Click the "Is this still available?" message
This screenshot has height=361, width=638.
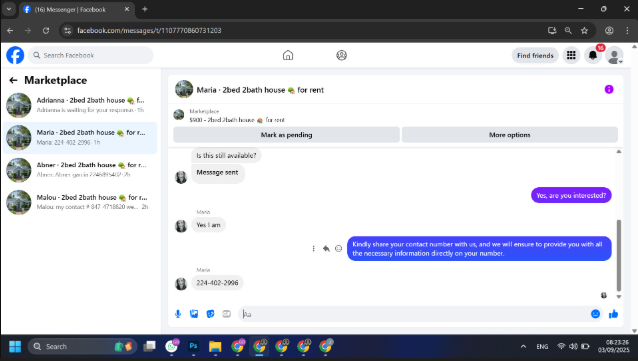[x=226, y=155]
